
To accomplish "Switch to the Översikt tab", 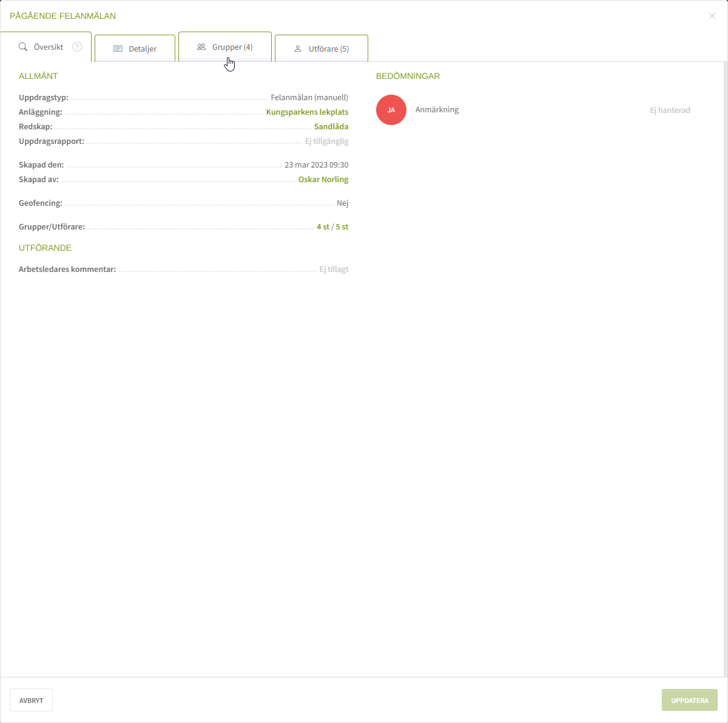I will 49,47.
